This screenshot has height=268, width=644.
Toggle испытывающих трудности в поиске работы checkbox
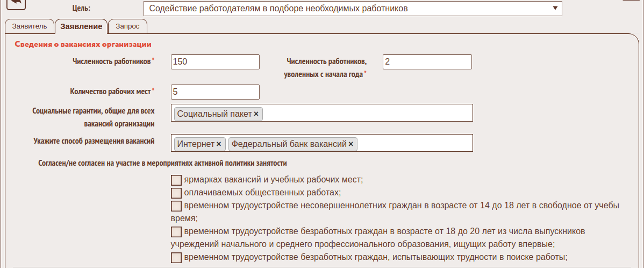(176, 258)
